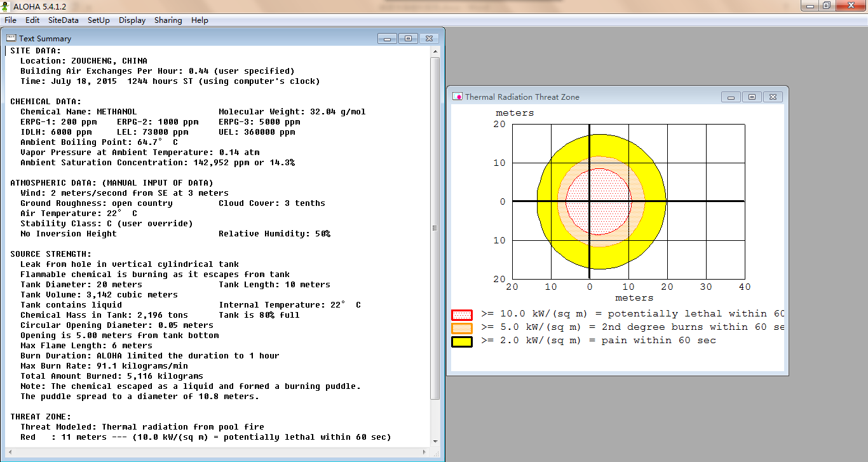
Task: Click the Thermal Radiation Threat Zone window icon
Action: [x=457, y=97]
